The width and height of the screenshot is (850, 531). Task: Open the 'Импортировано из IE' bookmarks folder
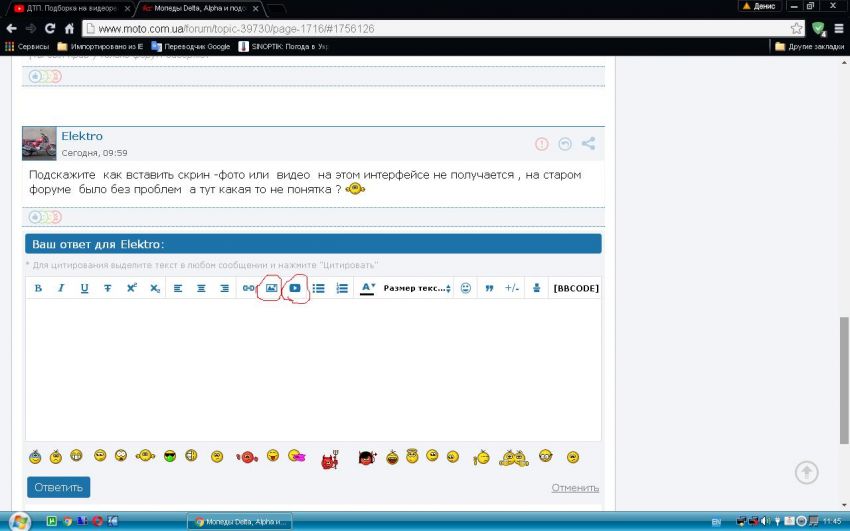click(x=100, y=47)
